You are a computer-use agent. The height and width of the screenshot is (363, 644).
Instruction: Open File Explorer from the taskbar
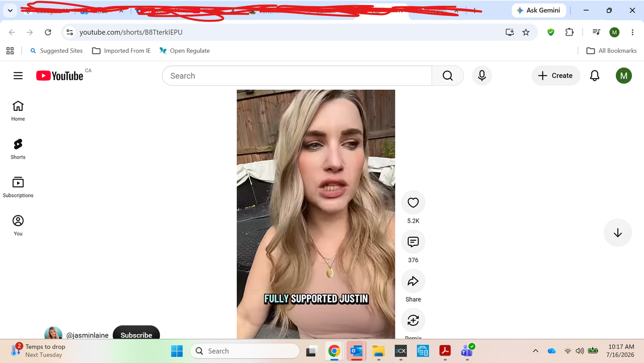tap(378, 351)
